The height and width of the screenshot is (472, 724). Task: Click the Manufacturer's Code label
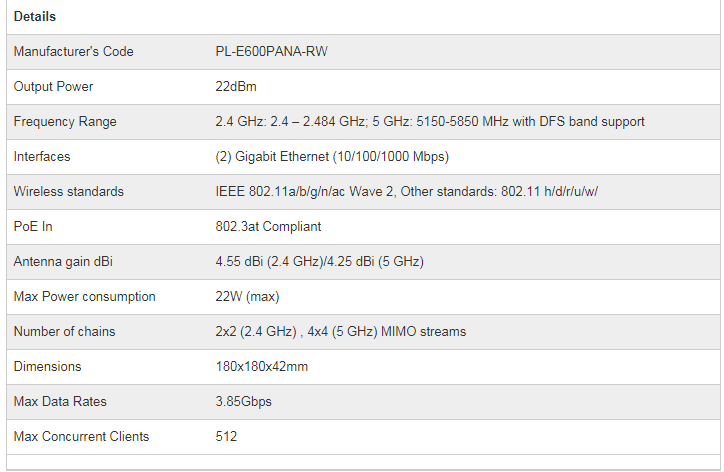pyautogui.click(x=73, y=52)
